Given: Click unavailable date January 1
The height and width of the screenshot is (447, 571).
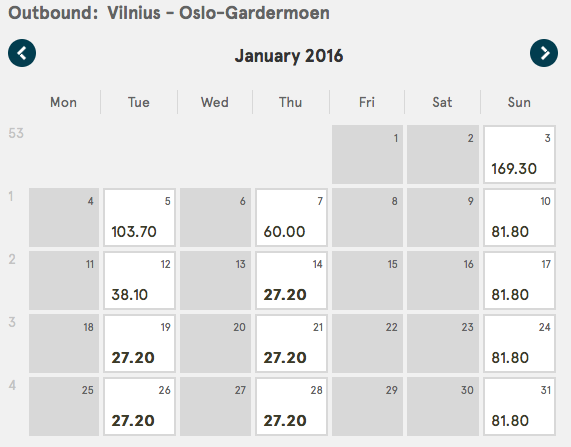Looking at the screenshot, I should [x=367, y=154].
